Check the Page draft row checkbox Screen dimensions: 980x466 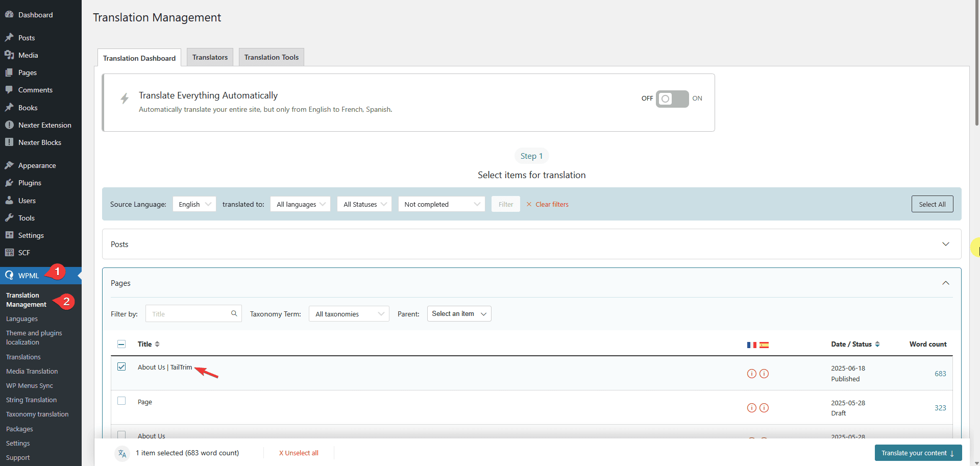[121, 401]
